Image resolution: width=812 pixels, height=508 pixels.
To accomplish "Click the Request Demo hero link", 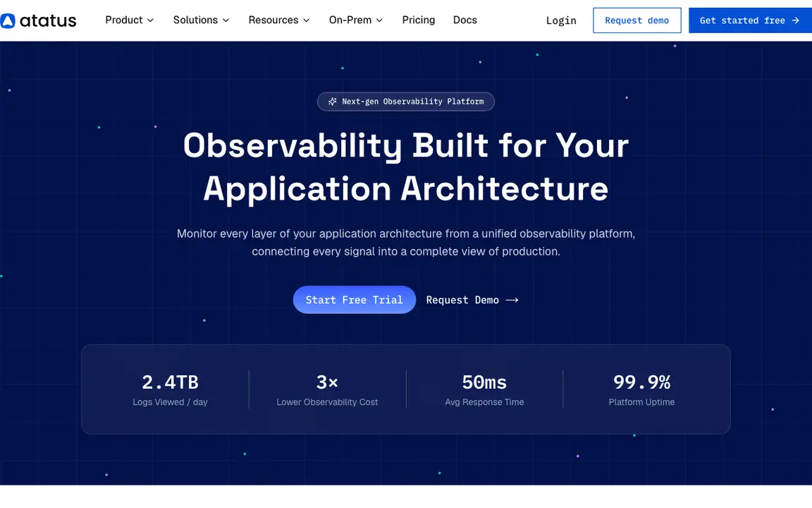I will 472,300.
